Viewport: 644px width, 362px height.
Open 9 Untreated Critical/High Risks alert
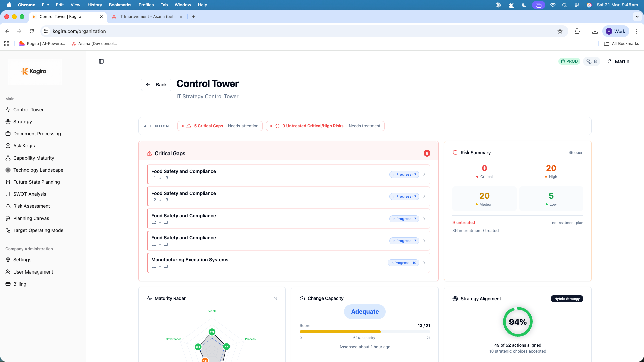coord(324,126)
